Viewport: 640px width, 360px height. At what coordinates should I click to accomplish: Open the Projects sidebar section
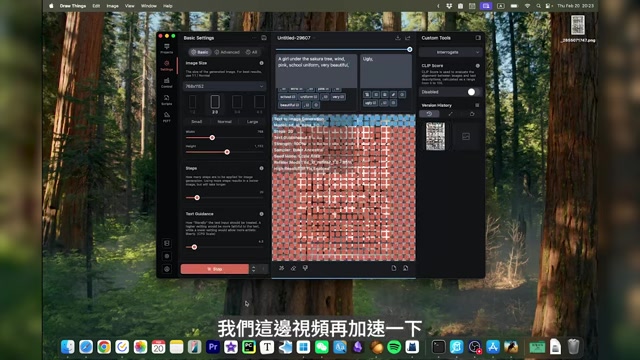pos(167,49)
